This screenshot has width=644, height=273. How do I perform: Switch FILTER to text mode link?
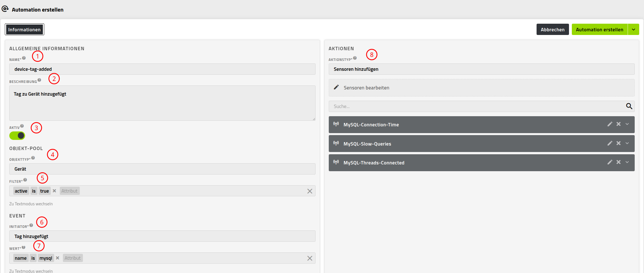(31, 204)
